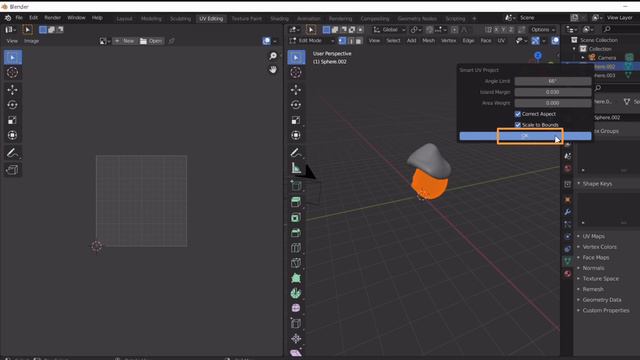The height and width of the screenshot is (360, 640).
Task: Select the 3D viewport Transform tool
Action: (296, 135)
